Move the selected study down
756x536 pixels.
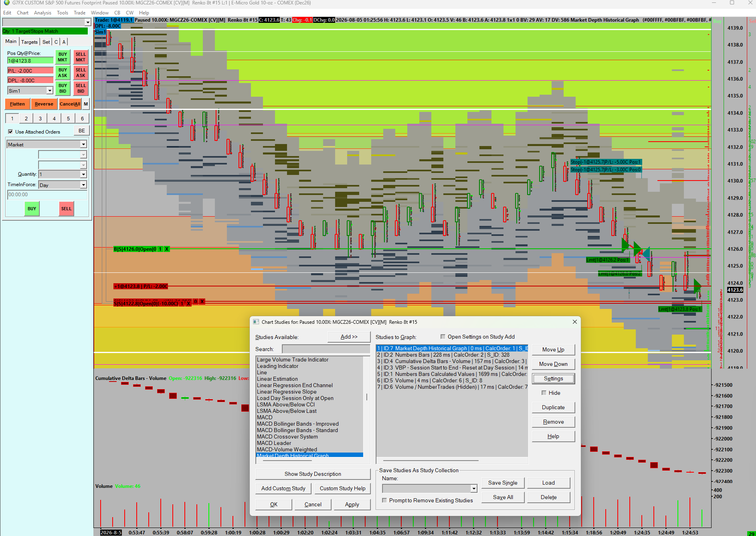pos(553,364)
